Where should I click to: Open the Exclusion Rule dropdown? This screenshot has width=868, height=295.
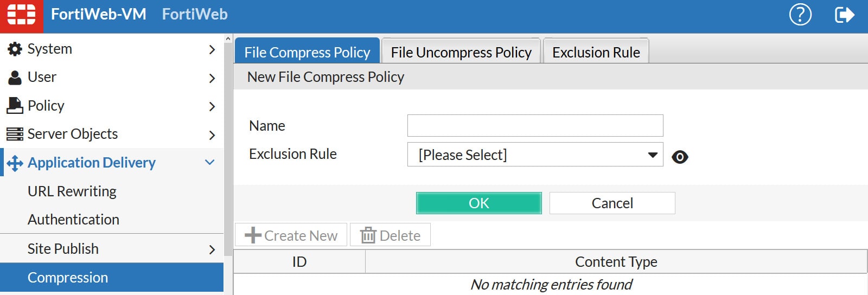(x=535, y=155)
